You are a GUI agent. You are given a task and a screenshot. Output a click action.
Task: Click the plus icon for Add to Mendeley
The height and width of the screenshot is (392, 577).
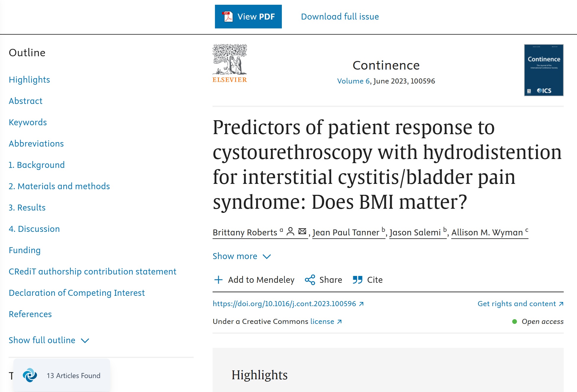pos(218,280)
